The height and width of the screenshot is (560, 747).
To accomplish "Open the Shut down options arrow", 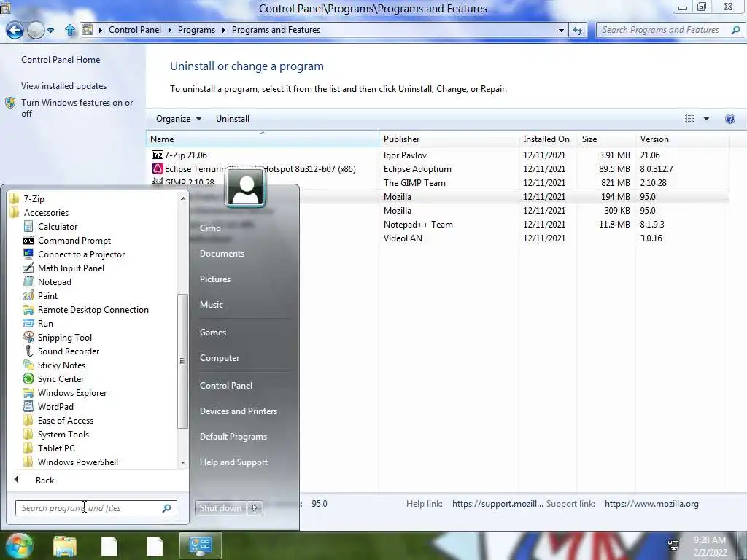I will point(255,508).
